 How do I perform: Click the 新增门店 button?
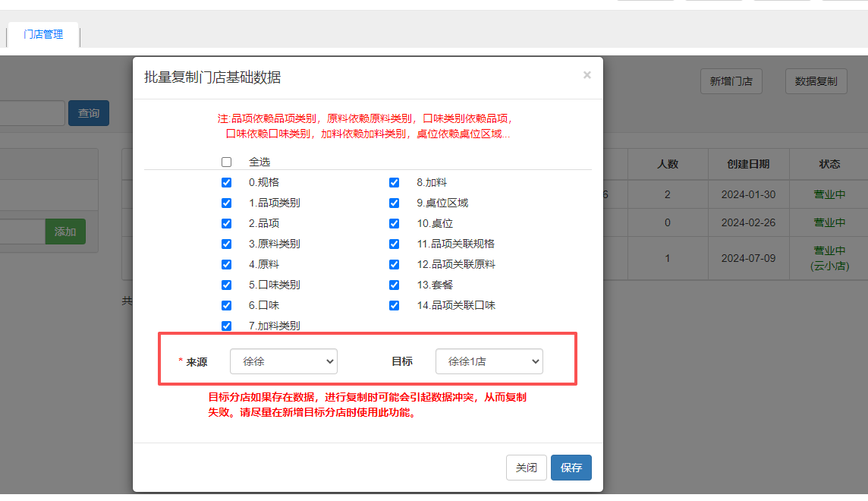(x=731, y=81)
